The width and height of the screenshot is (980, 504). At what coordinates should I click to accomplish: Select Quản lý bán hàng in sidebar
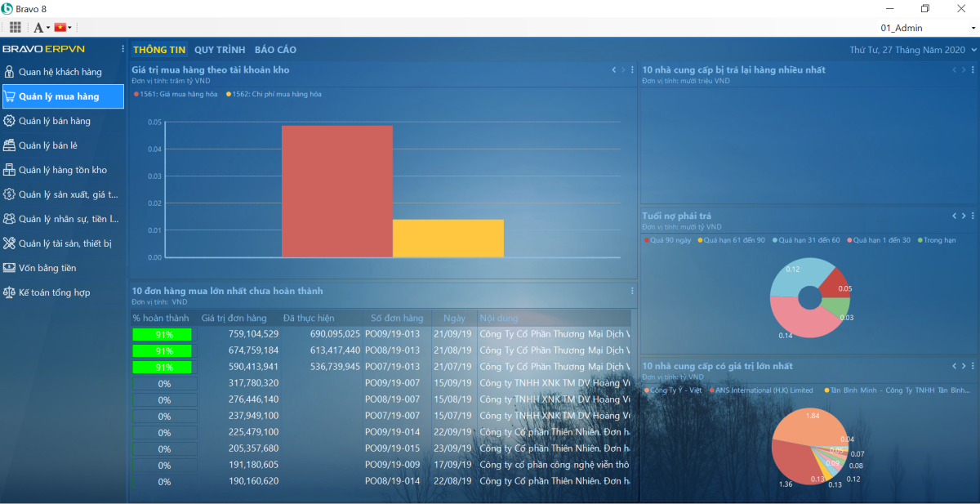(54, 121)
